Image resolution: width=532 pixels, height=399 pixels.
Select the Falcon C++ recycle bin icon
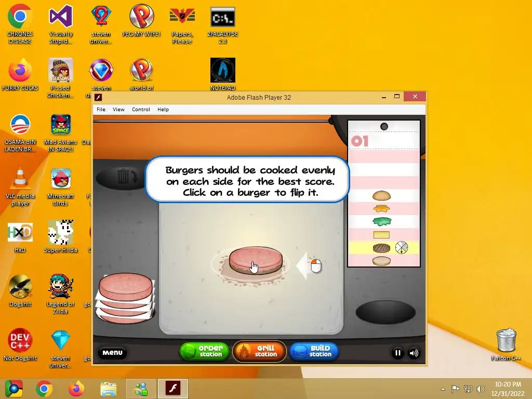point(506,345)
